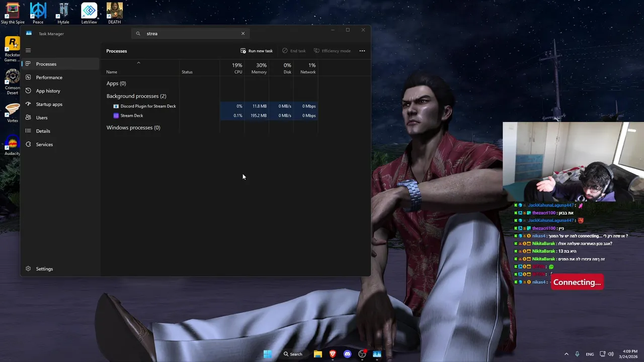Click the App history icon in sidebar

point(28,90)
